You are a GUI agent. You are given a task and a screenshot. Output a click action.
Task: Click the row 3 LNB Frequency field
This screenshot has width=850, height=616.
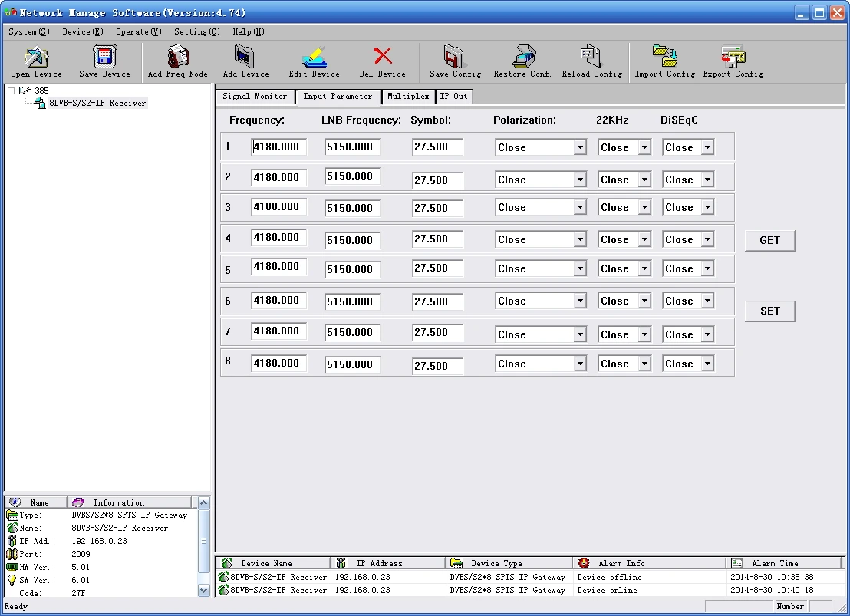click(352, 208)
